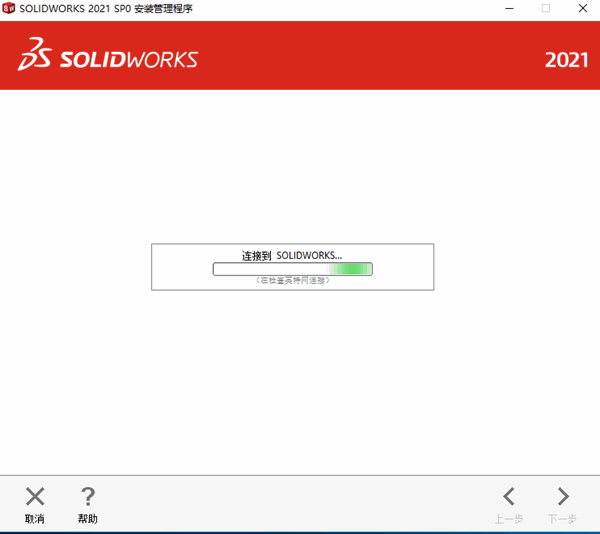This screenshot has height=534, width=600.
Task: Click the window title 'SOLIDWORKS 2021 SP0 安装管理程序'
Action: click(x=106, y=8)
